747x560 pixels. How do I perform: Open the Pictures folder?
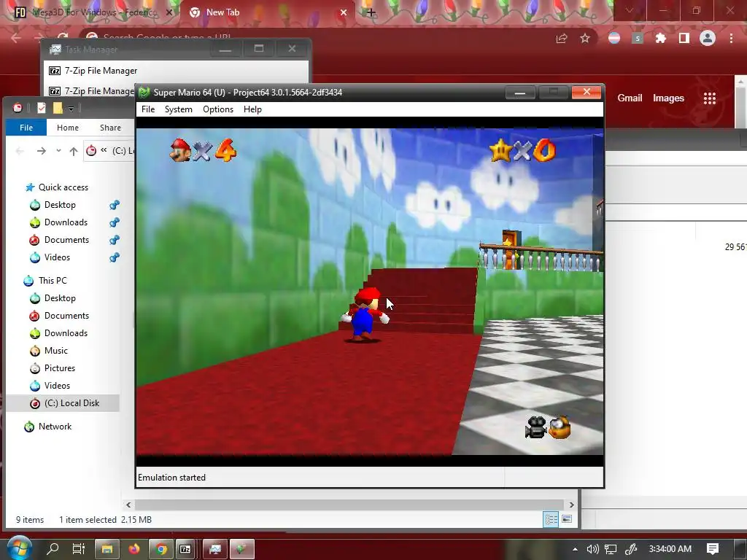[60, 368]
